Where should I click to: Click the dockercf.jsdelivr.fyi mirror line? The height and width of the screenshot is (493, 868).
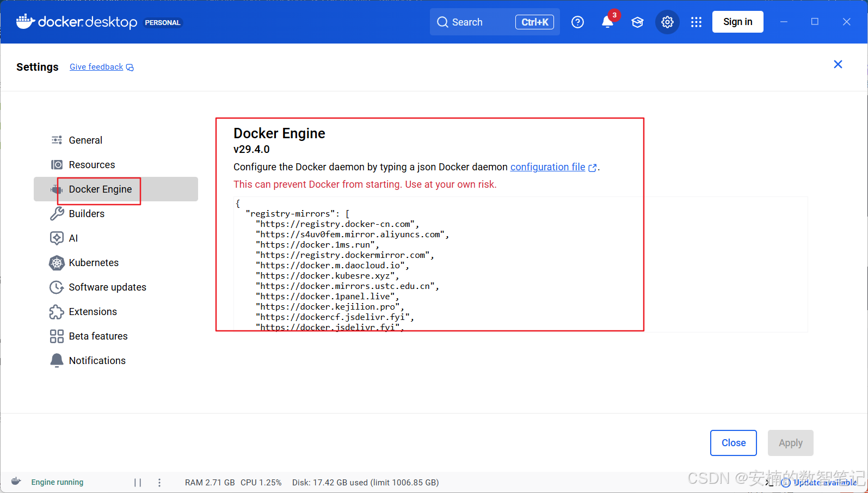(x=335, y=317)
